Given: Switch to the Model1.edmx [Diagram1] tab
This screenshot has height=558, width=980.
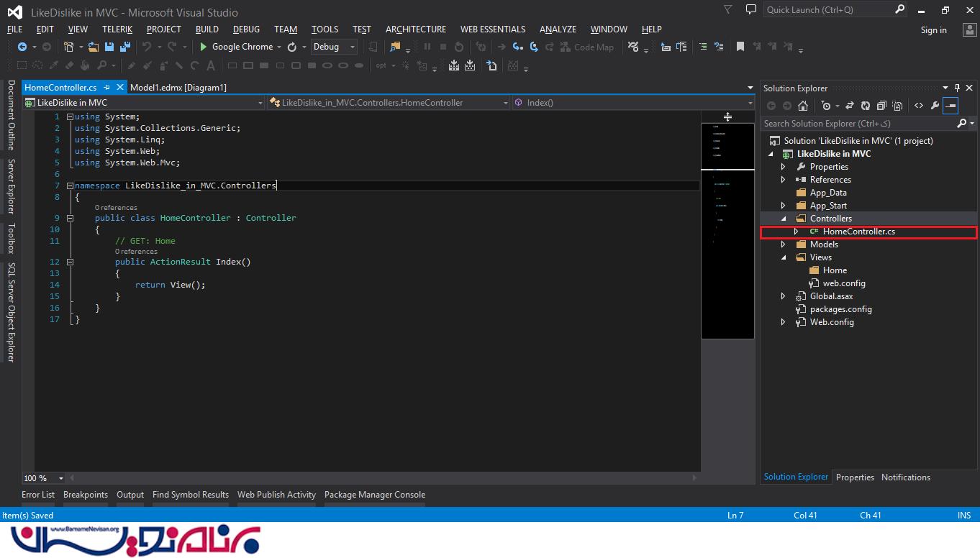Looking at the screenshot, I should pyautogui.click(x=178, y=88).
